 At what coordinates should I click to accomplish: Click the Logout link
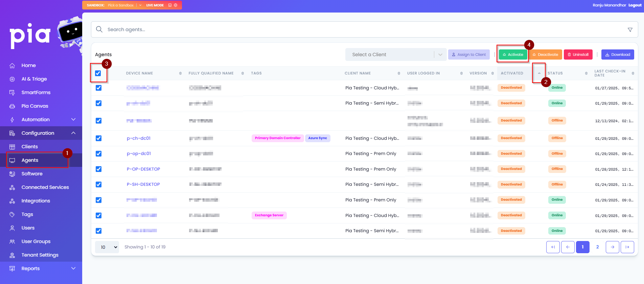pyautogui.click(x=635, y=5)
